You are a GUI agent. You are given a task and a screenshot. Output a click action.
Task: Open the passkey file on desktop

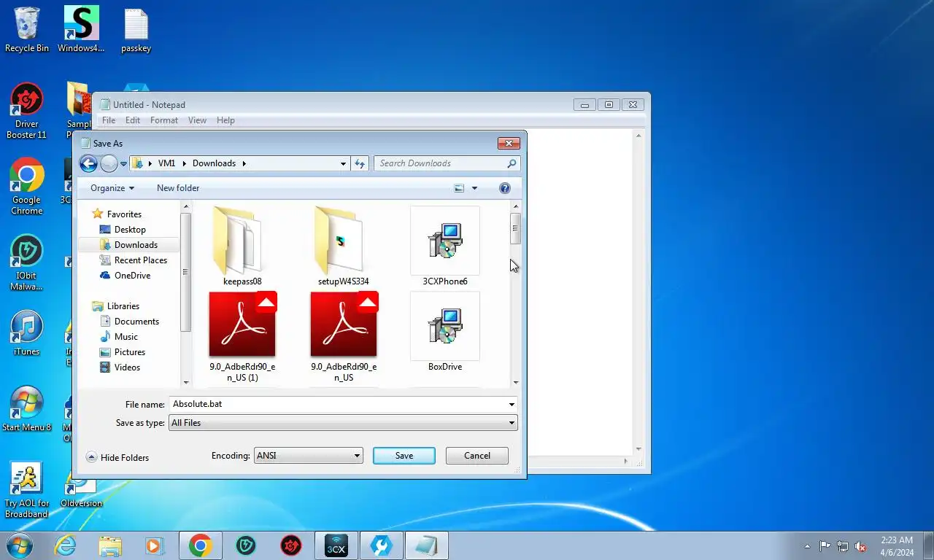(x=136, y=30)
